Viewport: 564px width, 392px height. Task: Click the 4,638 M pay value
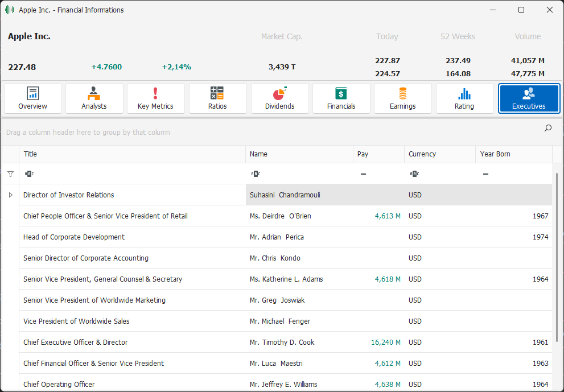tap(388, 384)
